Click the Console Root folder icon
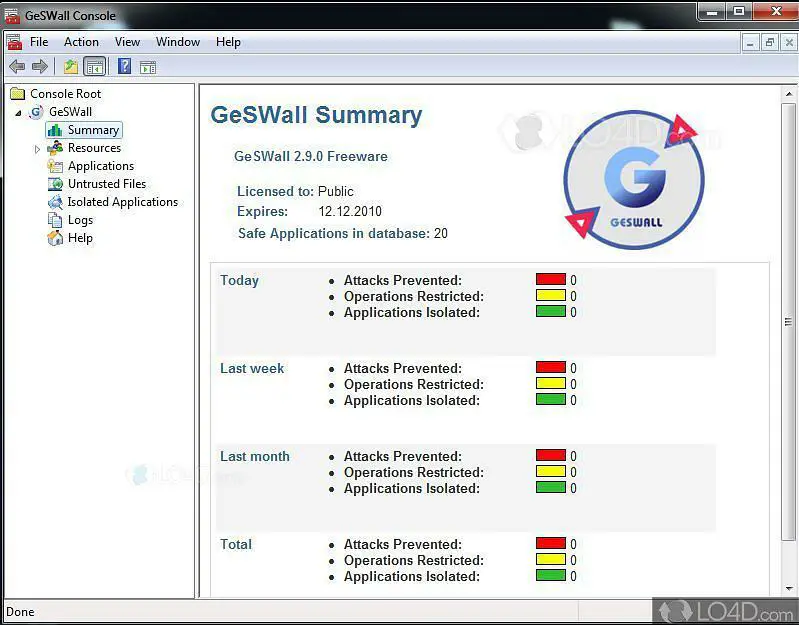 (18, 94)
